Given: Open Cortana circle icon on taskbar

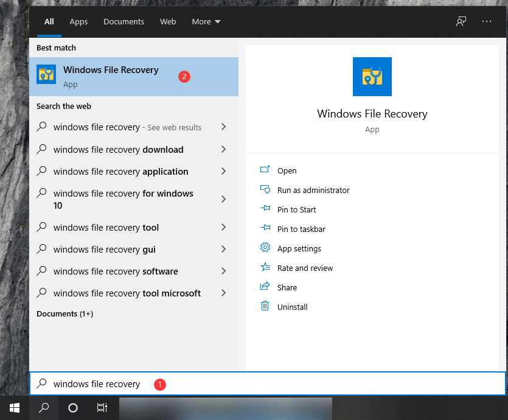Looking at the screenshot, I should (x=73, y=408).
